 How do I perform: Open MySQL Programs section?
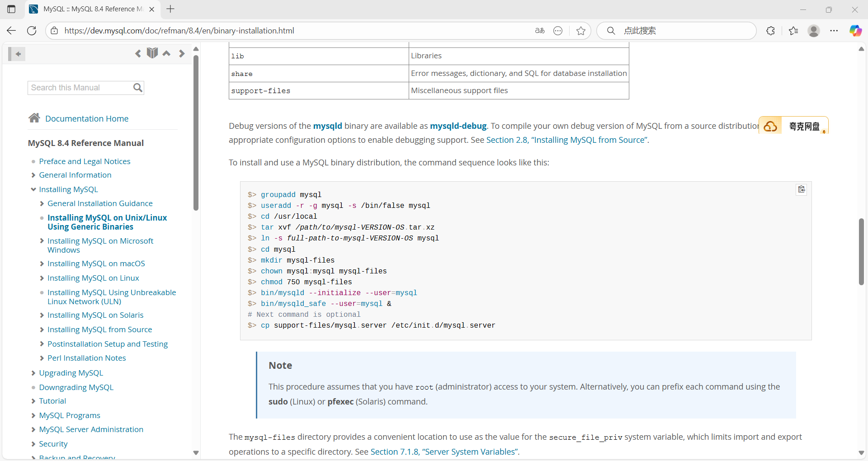(70, 415)
